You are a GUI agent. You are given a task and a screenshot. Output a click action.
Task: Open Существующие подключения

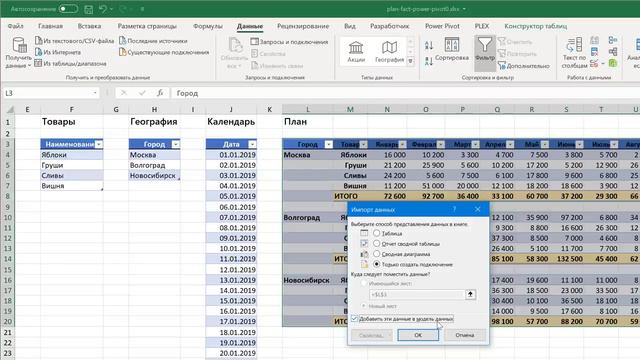pos(164,52)
